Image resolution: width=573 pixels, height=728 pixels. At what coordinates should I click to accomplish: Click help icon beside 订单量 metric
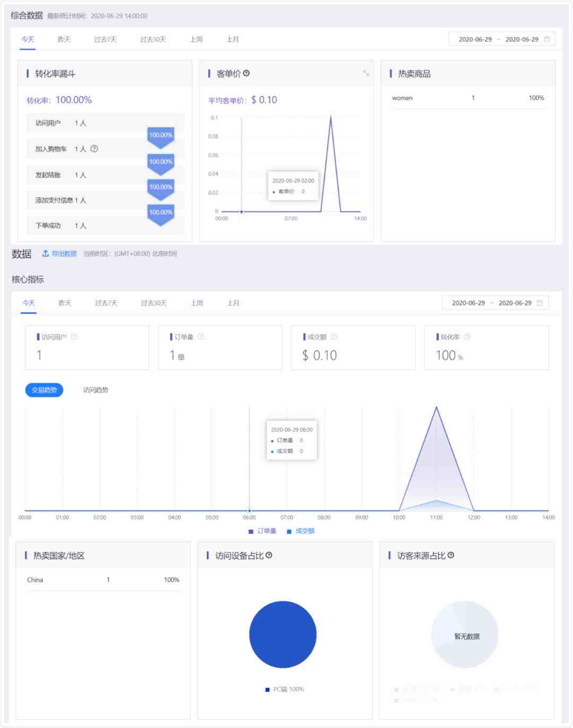tap(201, 337)
